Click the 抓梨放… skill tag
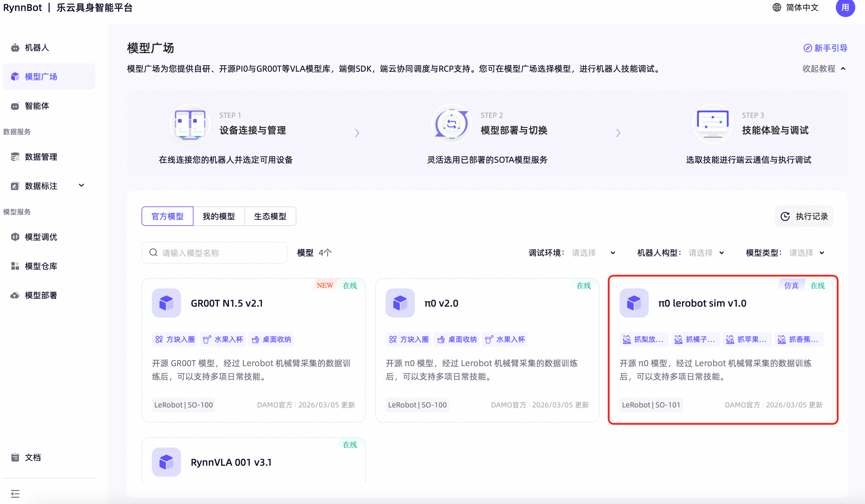The width and height of the screenshot is (865, 504). [x=644, y=339]
